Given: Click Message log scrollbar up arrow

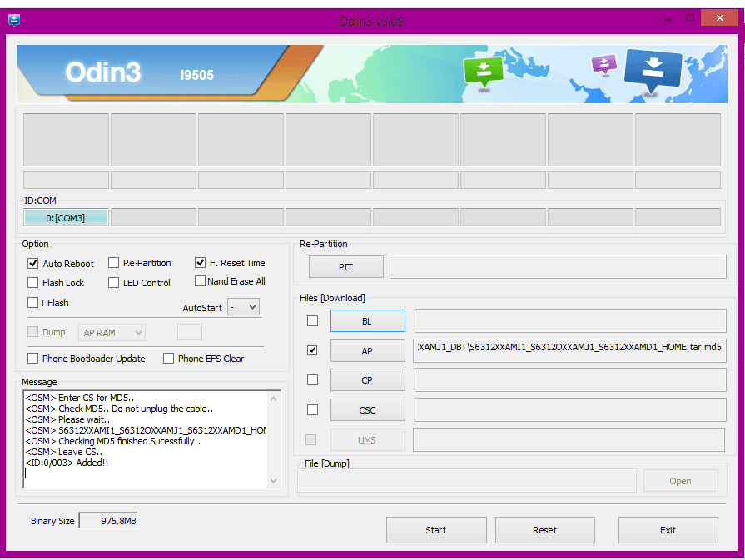Looking at the screenshot, I should point(273,399).
